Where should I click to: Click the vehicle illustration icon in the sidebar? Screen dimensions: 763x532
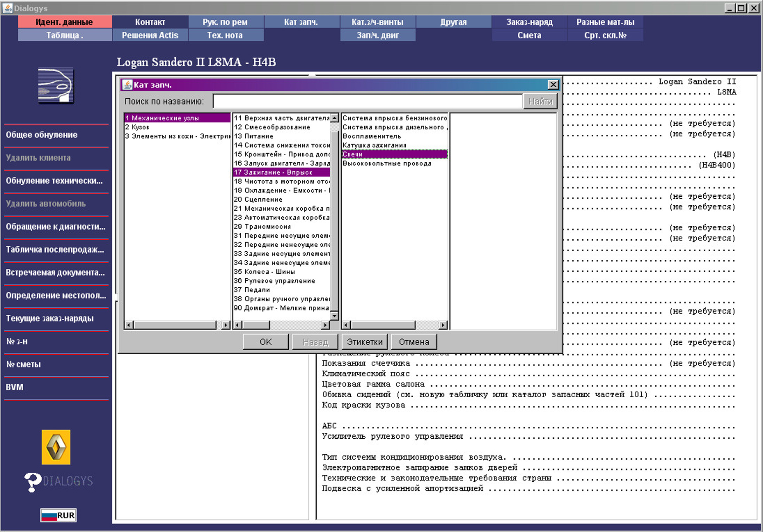(56, 86)
